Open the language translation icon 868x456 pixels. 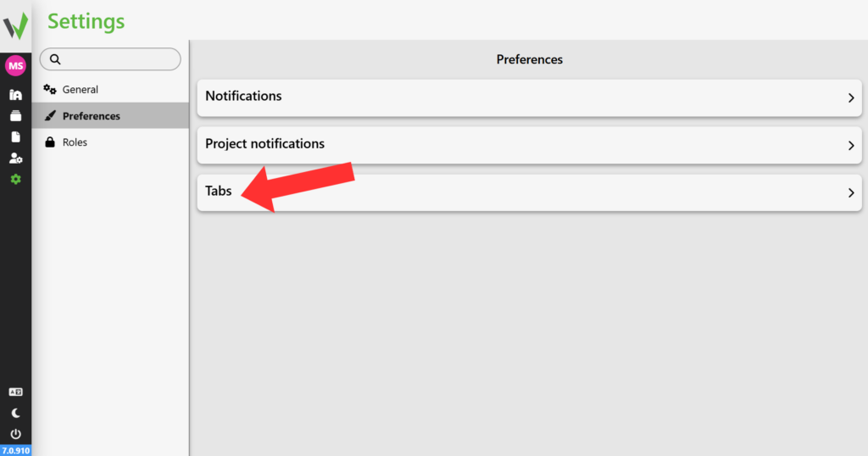point(15,392)
